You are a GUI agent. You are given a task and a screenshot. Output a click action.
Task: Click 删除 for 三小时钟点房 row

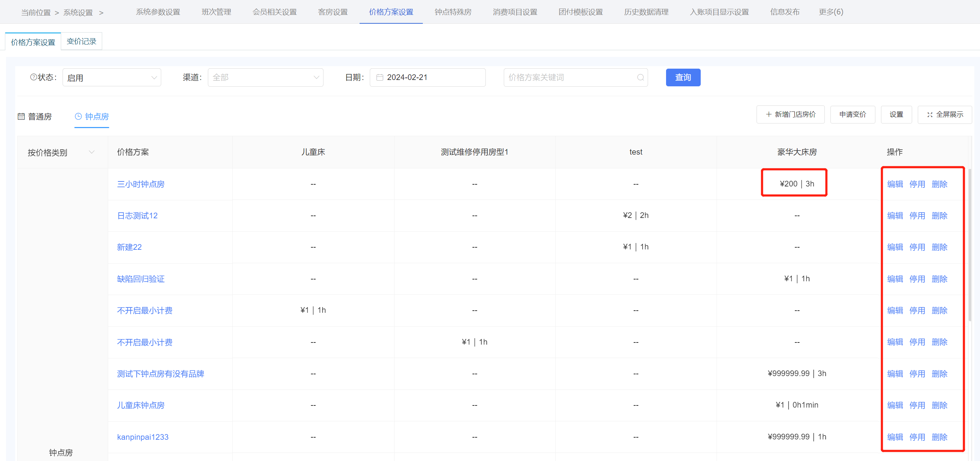coord(939,184)
